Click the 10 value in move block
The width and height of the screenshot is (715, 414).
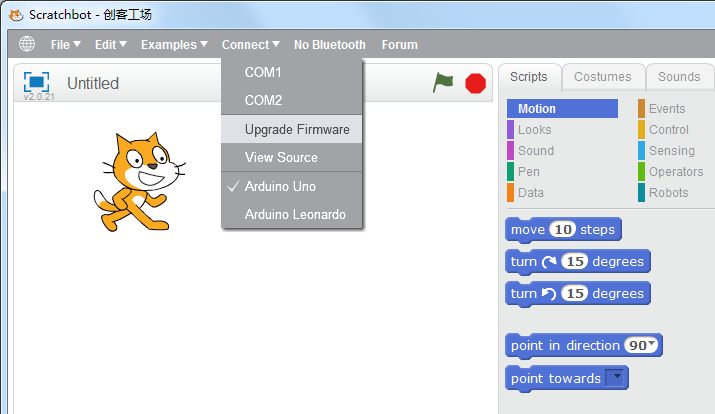tap(563, 229)
